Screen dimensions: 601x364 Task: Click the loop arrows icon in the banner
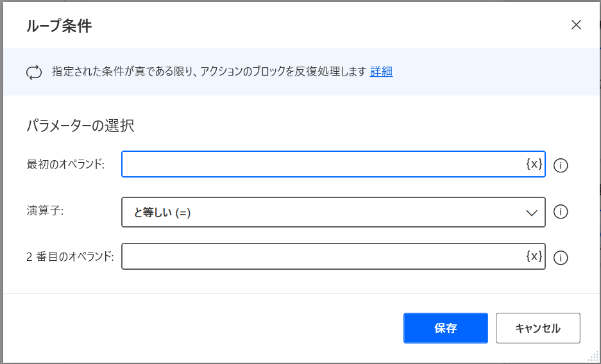pyautogui.click(x=34, y=72)
